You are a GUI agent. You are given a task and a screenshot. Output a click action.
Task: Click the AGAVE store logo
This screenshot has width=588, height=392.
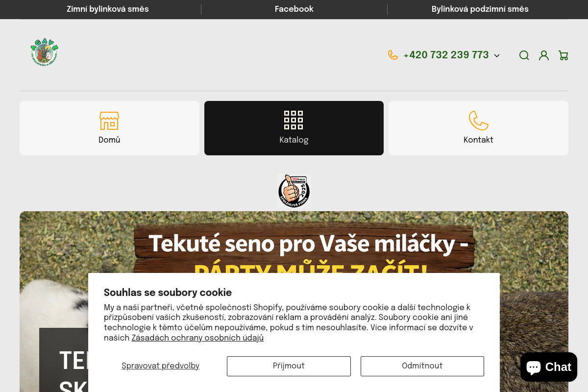tap(45, 52)
